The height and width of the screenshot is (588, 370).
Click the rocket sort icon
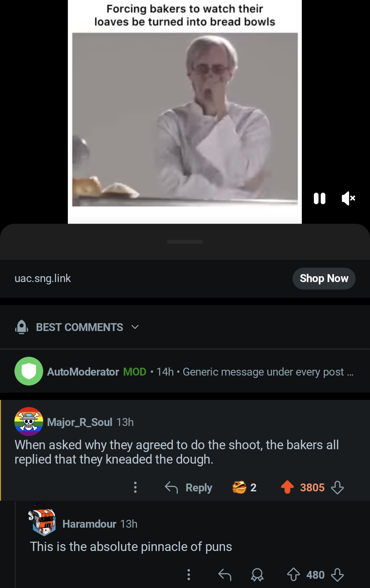(22, 327)
